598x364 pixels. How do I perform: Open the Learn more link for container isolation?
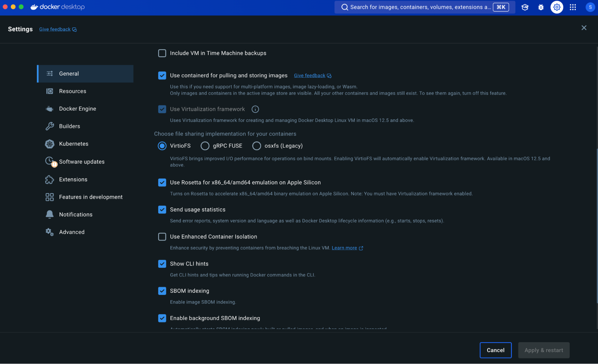(344, 248)
